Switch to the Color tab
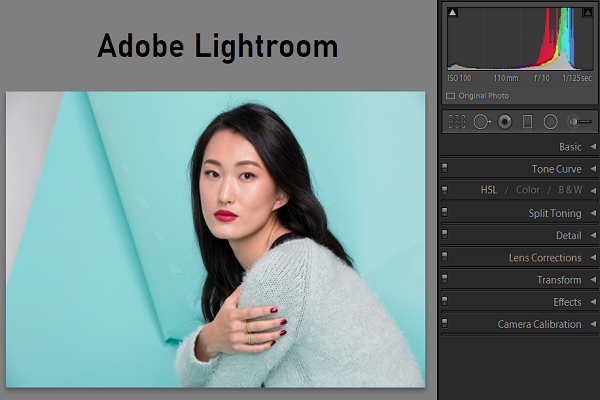This screenshot has width=600, height=400. coord(528,190)
